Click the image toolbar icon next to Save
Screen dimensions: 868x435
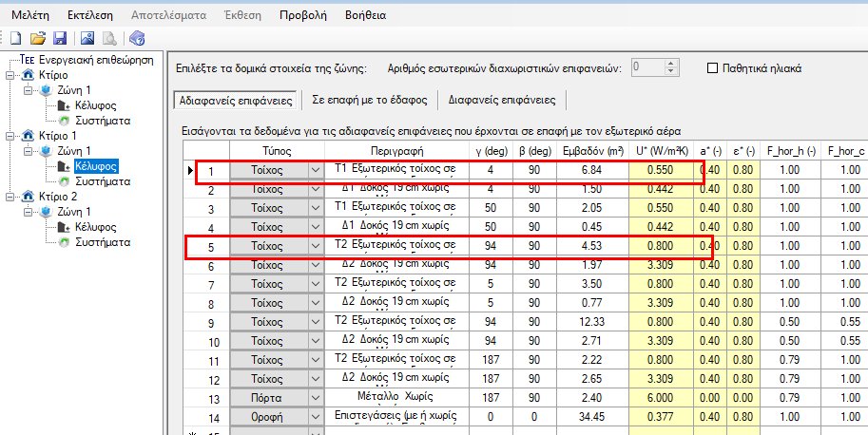87,38
